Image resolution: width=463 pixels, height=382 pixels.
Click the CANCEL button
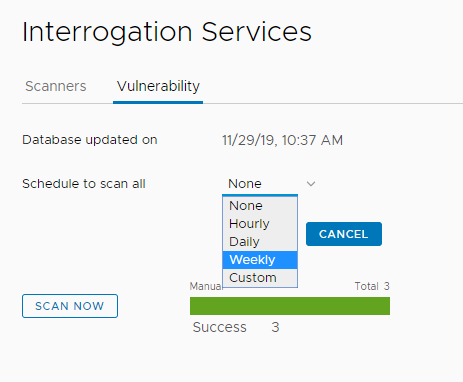click(x=344, y=234)
